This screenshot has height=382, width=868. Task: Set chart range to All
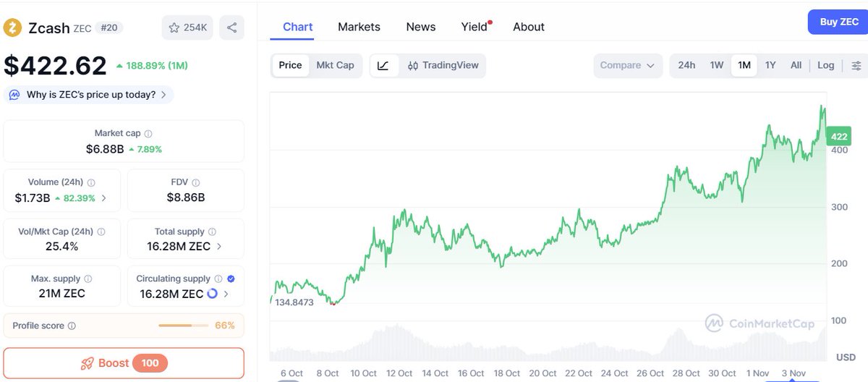[796, 65]
